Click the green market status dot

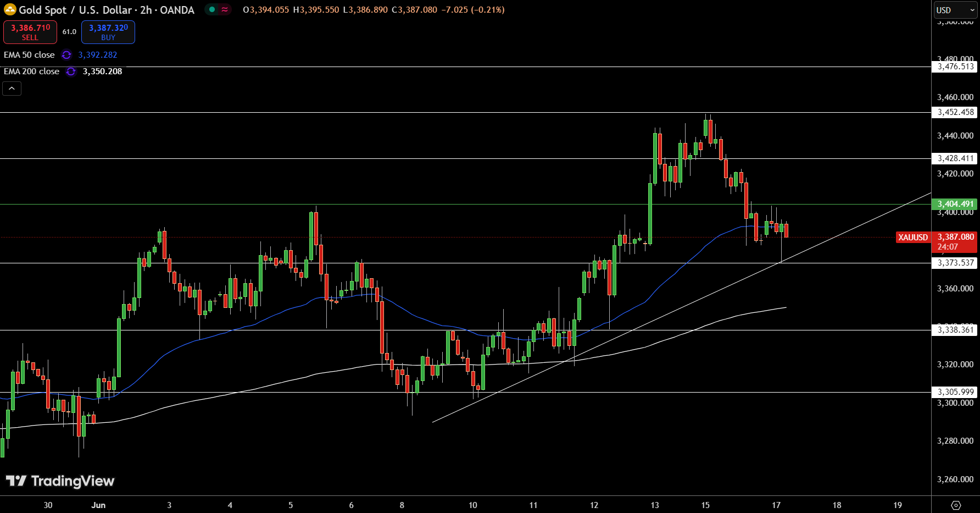coord(212,9)
